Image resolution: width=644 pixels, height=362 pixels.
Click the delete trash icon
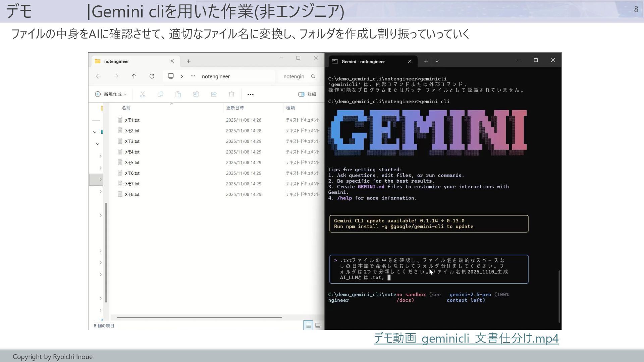click(x=231, y=95)
